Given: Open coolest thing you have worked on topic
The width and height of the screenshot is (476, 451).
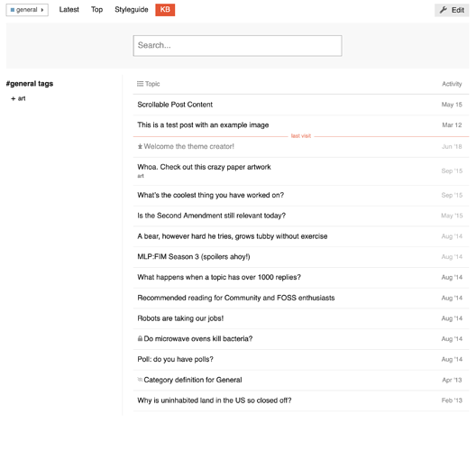Looking at the screenshot, I should [211, 195].
